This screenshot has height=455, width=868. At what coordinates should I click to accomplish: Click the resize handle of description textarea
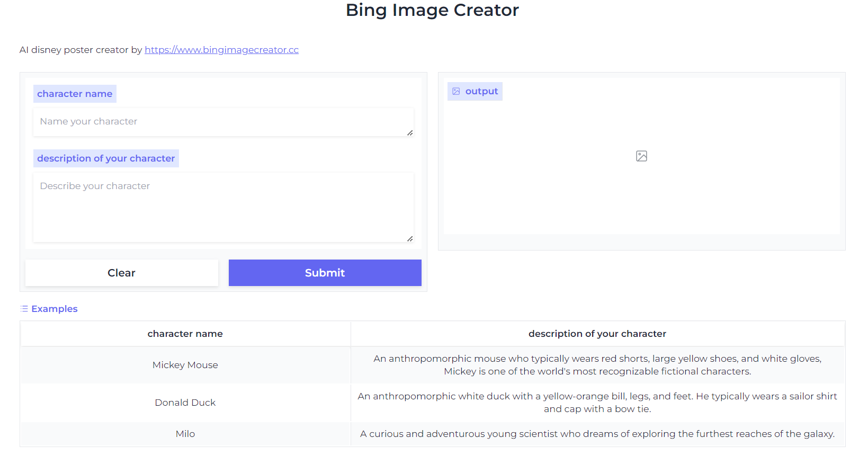click(410, 239)
